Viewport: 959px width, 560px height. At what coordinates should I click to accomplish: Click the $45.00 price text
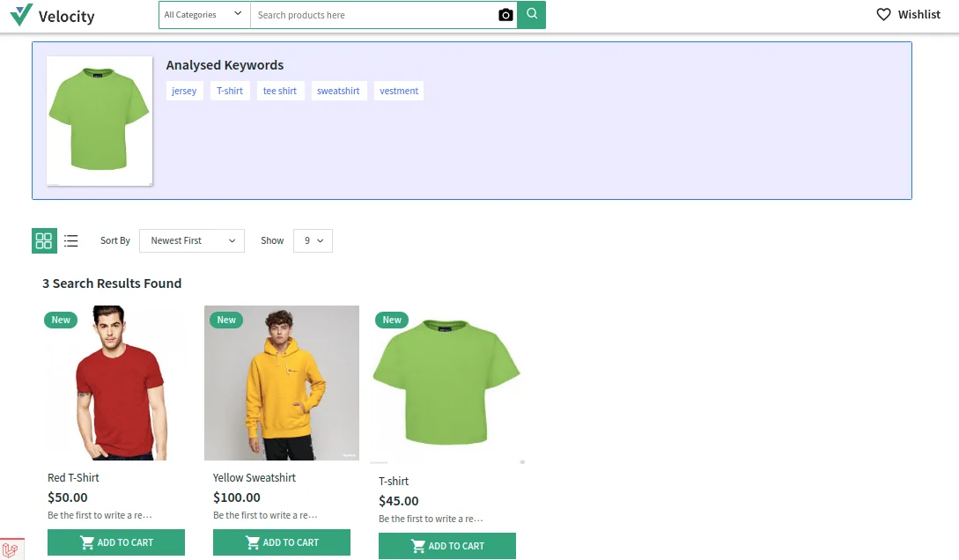[398, 501]
